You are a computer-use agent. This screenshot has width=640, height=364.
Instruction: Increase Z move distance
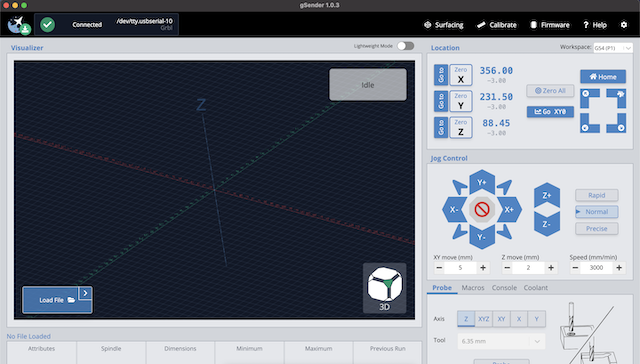(x=551, y=268)
